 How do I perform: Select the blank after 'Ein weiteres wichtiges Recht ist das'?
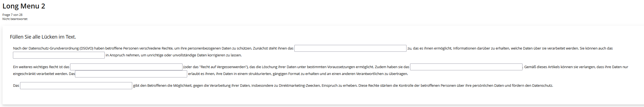[126, 67]
